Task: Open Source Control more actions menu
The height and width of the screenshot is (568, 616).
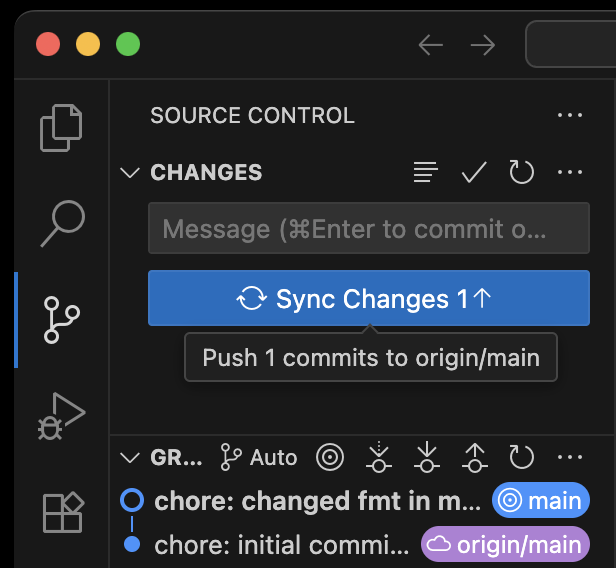Action: coord(570,115)
